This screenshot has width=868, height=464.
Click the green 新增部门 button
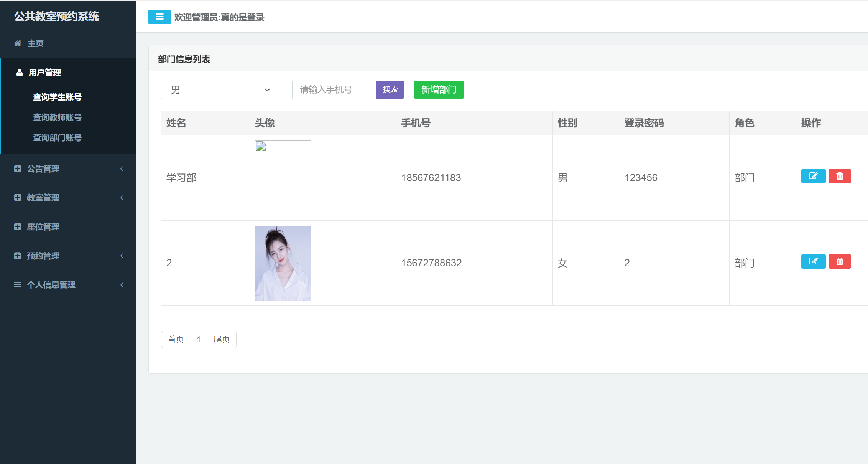439,90
